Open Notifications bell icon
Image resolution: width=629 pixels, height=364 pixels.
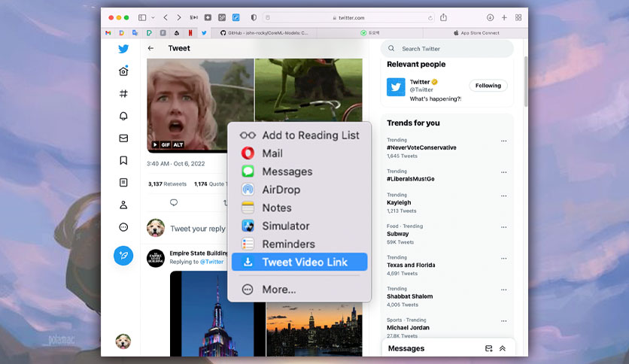[x=123, y=116]
